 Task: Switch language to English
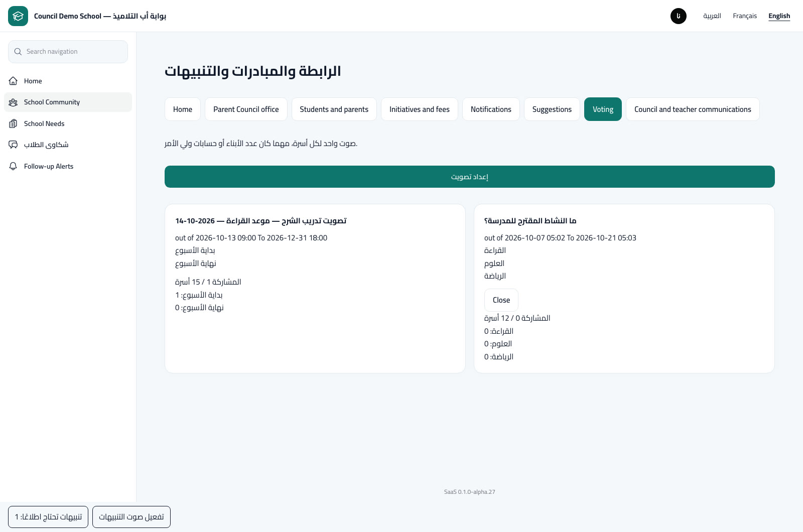coord(779,16)
